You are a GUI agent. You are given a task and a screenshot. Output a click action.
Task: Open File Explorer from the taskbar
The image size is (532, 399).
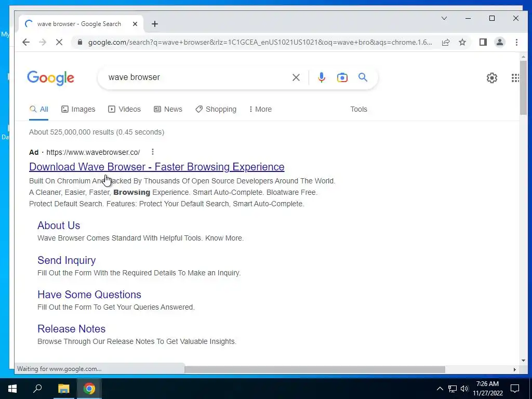(x=63, y=389)
